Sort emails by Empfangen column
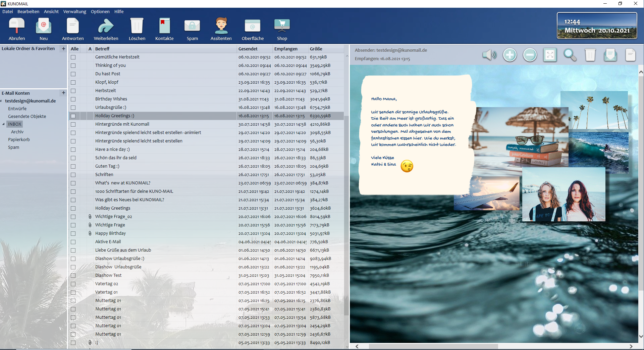Viewport: 644px width, 350px height. (290, 49)
